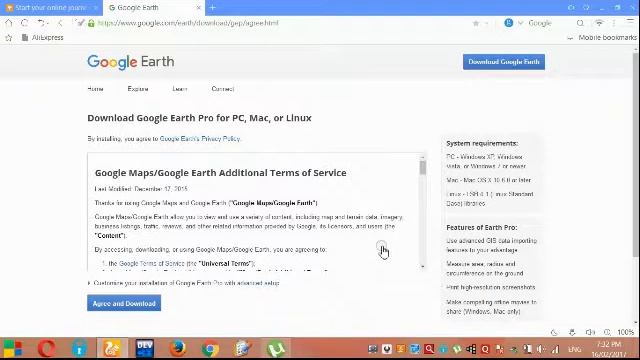Close the Google Earth tab
640x360 pixels.
click(x=199, y=8)
